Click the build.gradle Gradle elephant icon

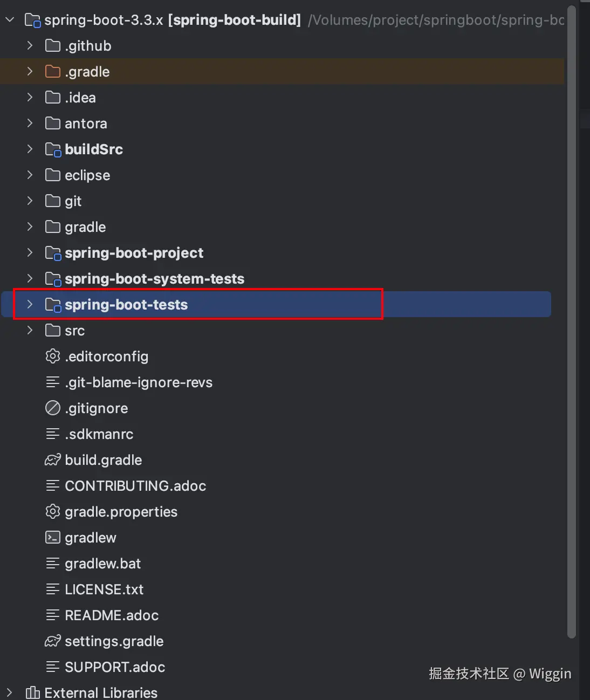(52, 460)
